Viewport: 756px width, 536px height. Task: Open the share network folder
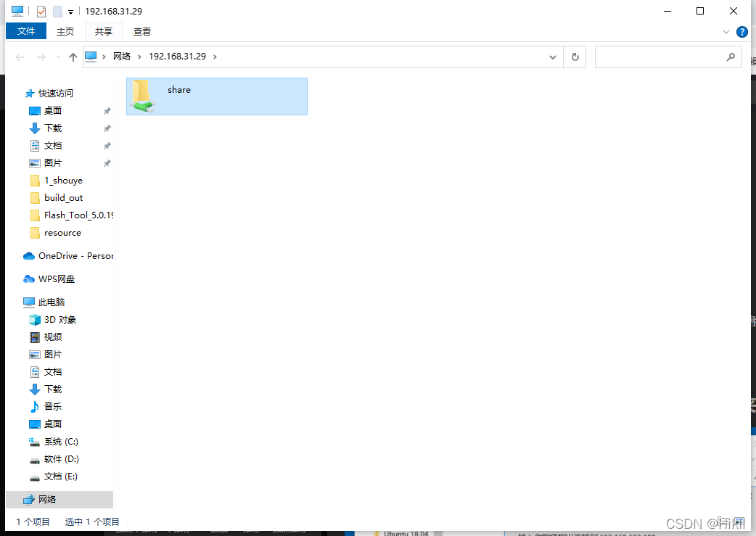[x=216, y=96]
